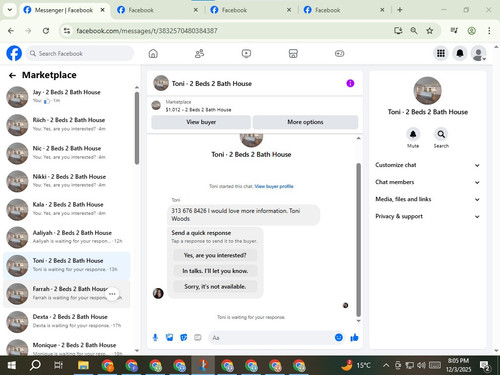Switch to the third Facebook browser tab
500x375 pixels.
[x=250, y=10]
